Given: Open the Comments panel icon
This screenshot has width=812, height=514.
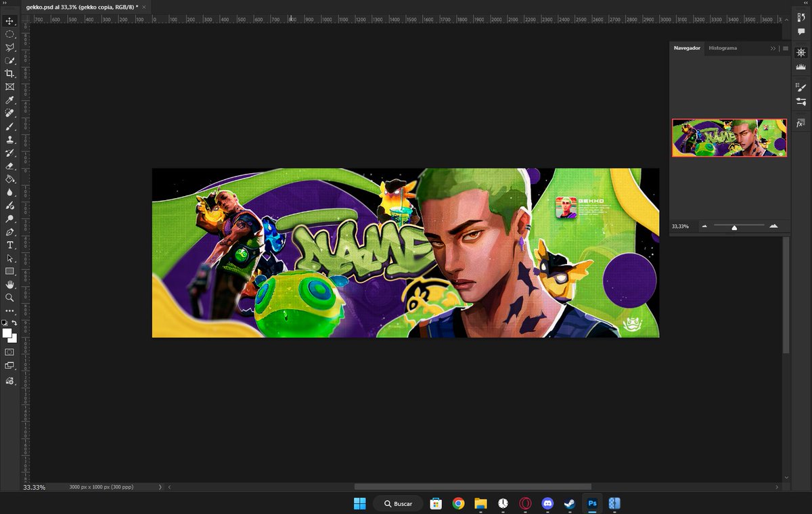Looking at the screenshot, I should pyautogui.click(x=801, y=32).
